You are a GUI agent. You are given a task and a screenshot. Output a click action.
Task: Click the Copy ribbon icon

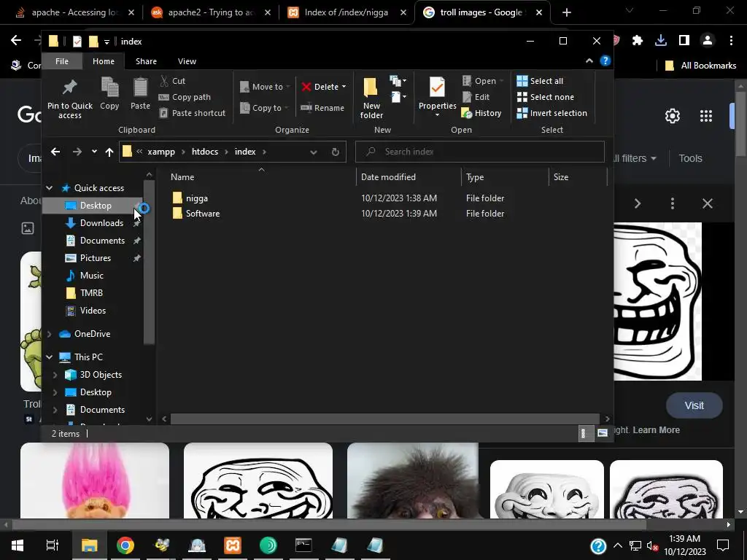click(109, 87)
